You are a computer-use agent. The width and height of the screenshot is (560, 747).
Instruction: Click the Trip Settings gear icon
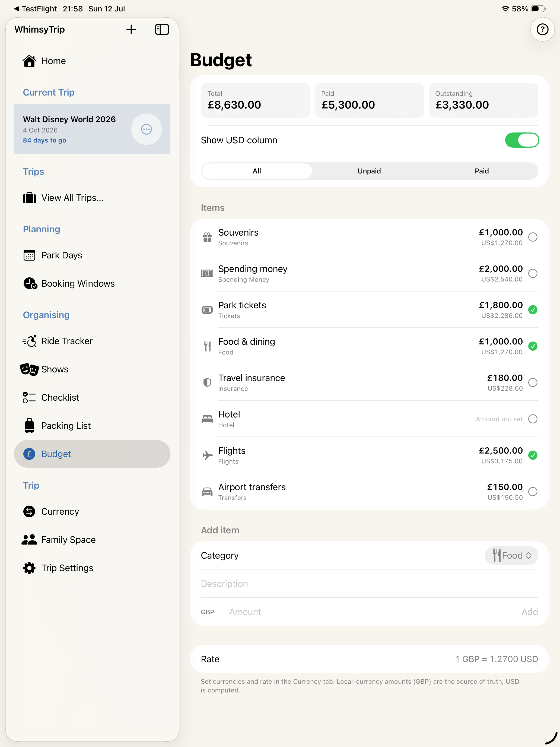click(x=29, y=568)
